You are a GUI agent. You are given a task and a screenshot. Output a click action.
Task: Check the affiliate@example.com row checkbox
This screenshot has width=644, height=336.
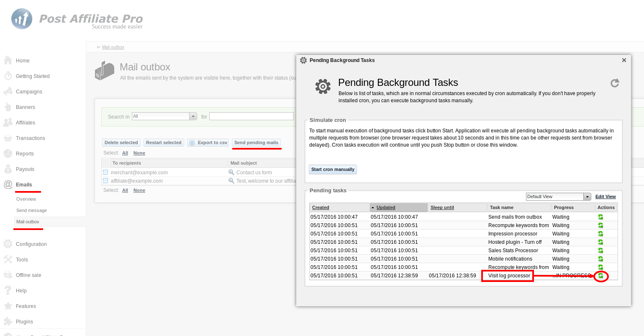(x=106, y=181)
